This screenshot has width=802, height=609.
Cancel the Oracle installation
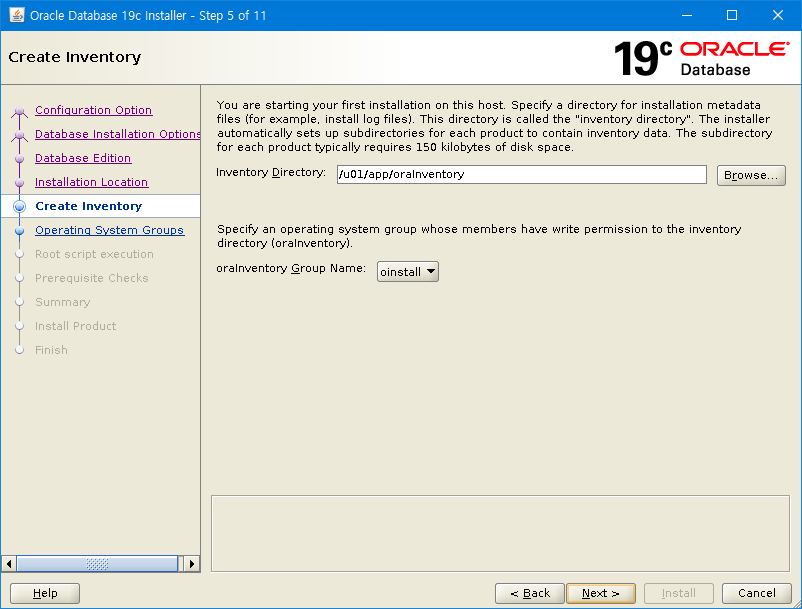click(x=757, y=593)
